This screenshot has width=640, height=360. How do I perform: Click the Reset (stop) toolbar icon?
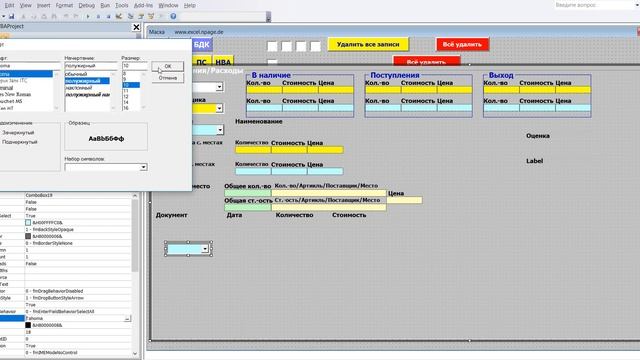coord(108,16)
